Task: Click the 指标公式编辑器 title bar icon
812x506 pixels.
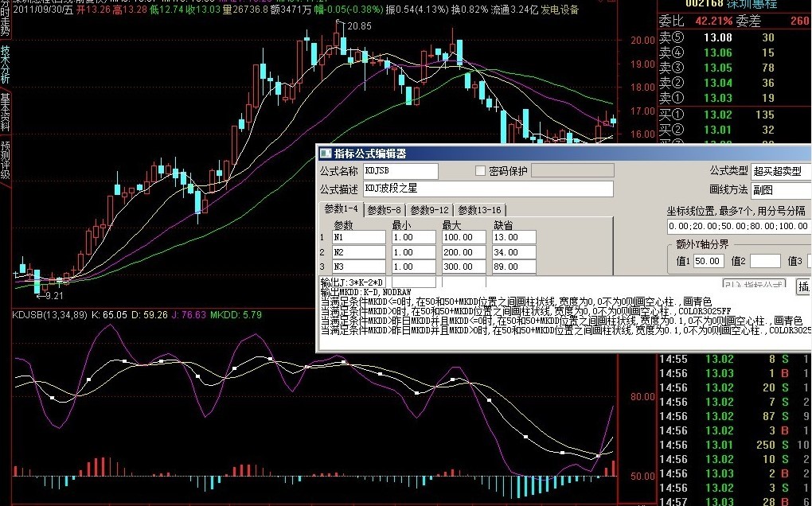Action: 325,154
